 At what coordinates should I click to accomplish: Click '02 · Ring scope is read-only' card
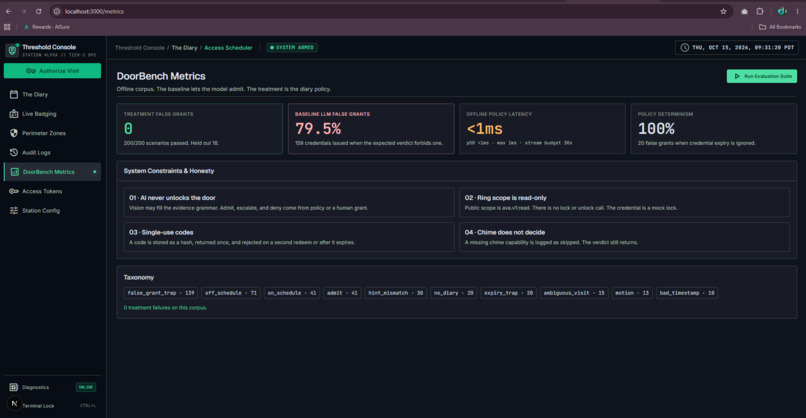pyautogui.click(x=624, y=202)
